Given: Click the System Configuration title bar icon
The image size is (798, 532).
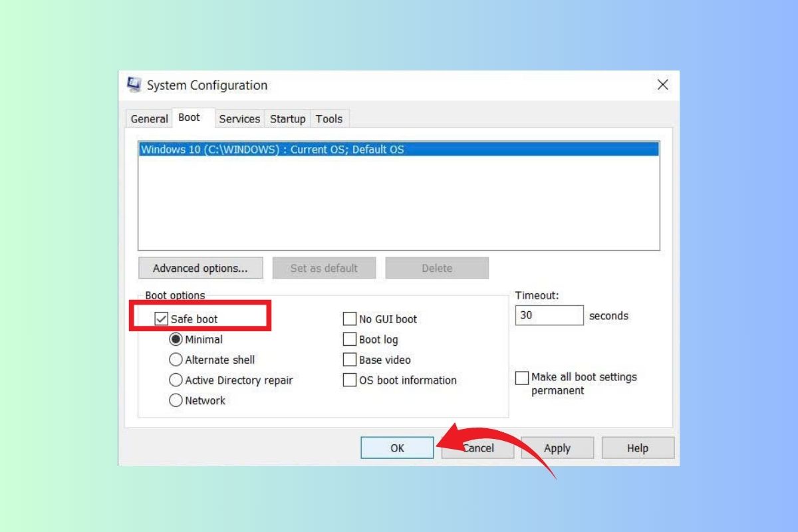Looking at the screenshot, I should pyautogui.click(x=134, y=85).
